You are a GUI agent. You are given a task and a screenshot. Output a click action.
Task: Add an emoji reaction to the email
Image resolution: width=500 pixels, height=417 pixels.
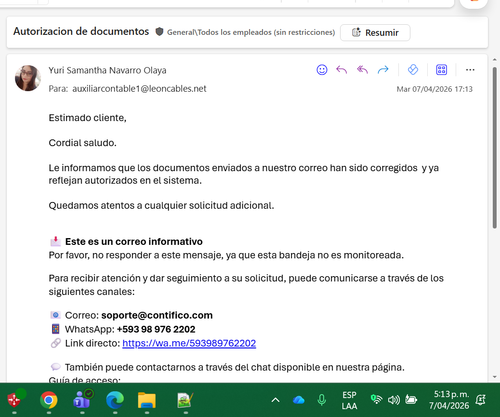322,70
